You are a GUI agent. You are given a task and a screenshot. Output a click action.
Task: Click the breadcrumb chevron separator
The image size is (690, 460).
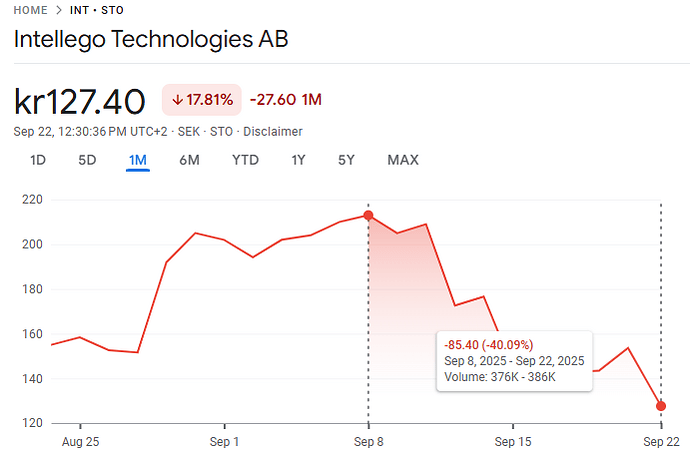point(59,10)
